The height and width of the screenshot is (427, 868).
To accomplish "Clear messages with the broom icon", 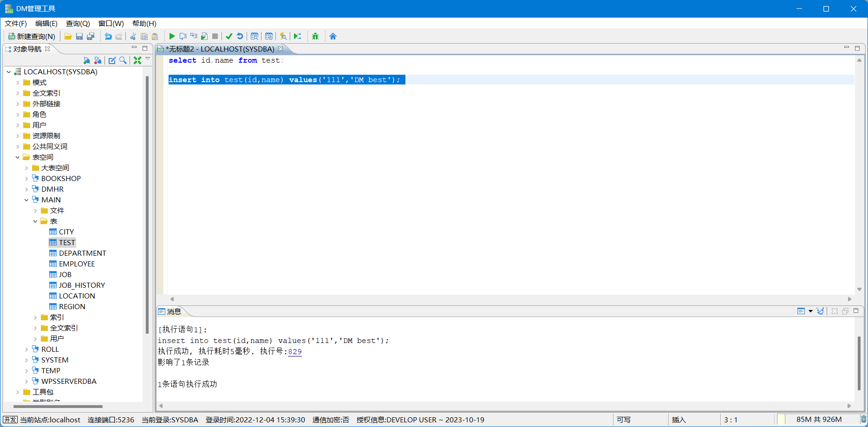I will (x=821, y=311).
